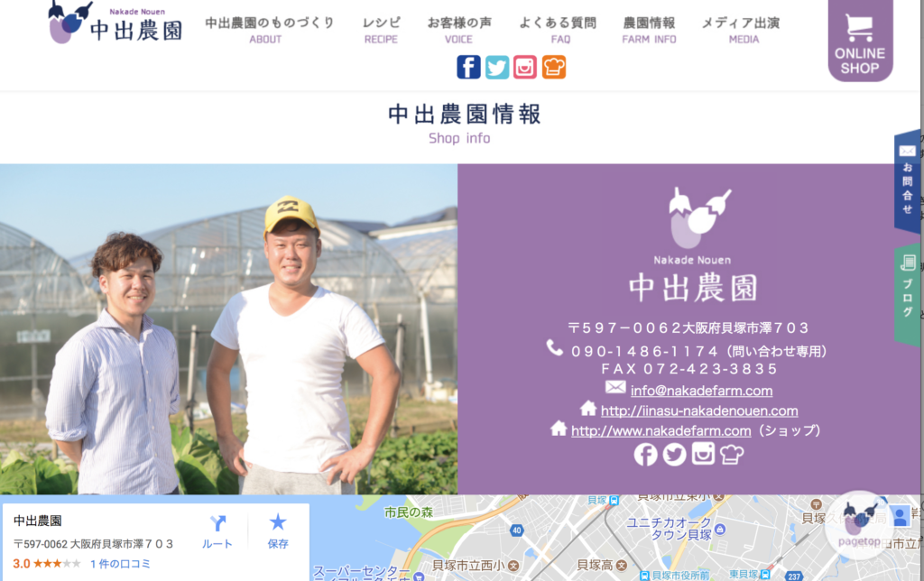Open the Facebook icon in header
This screenshot has height=581, width=924.
click(468, 67)
